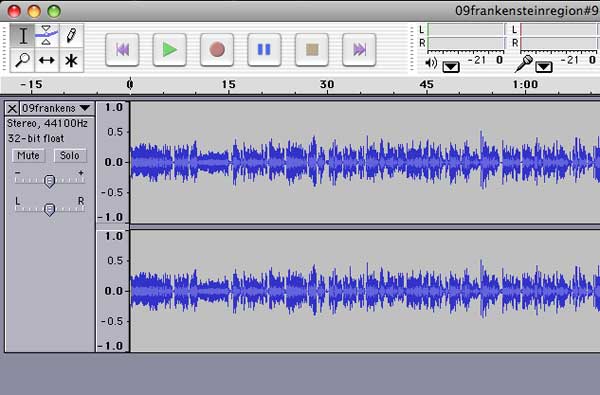Close the 09frankens track with the X

point(12,109)
